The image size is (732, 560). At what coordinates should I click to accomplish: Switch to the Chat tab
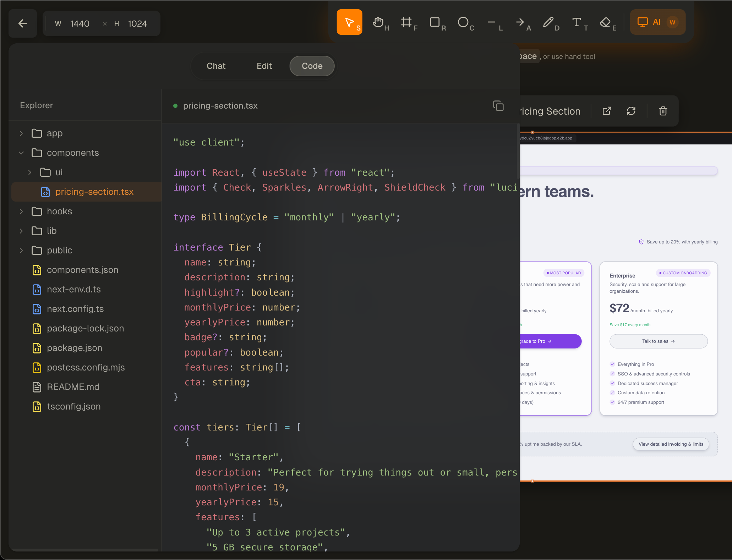coord(216,66)
